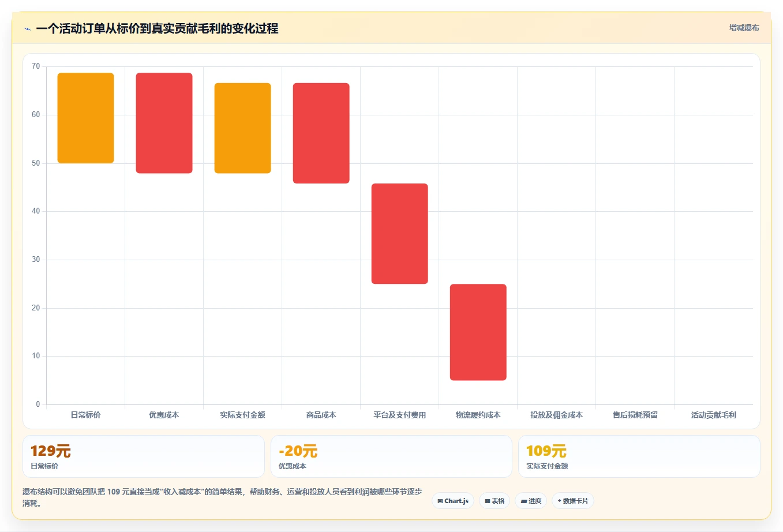The width and height of the screenshot is (783, 532).
Task: Click the 增减瀑布 tag in the header
Action: [x=744, y=28]
